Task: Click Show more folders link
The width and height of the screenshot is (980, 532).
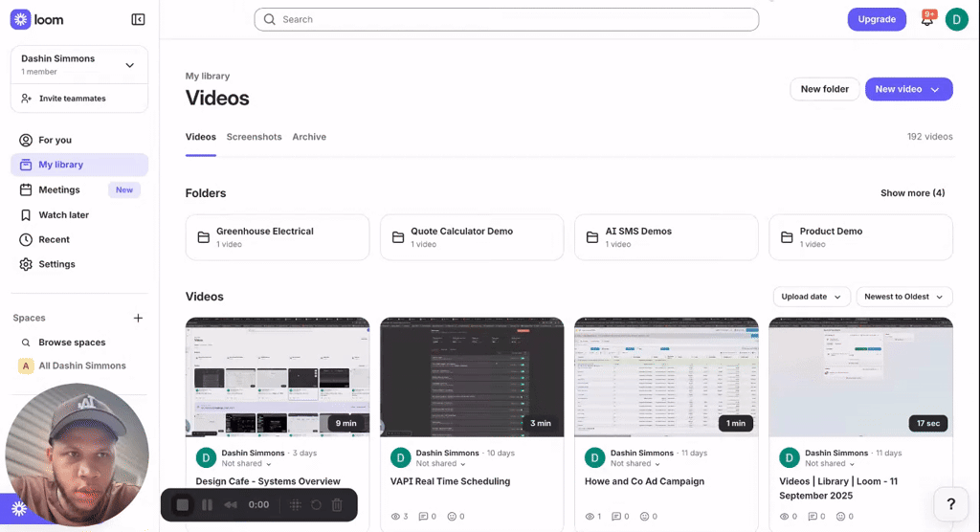Action: click(x=912, y=193)
